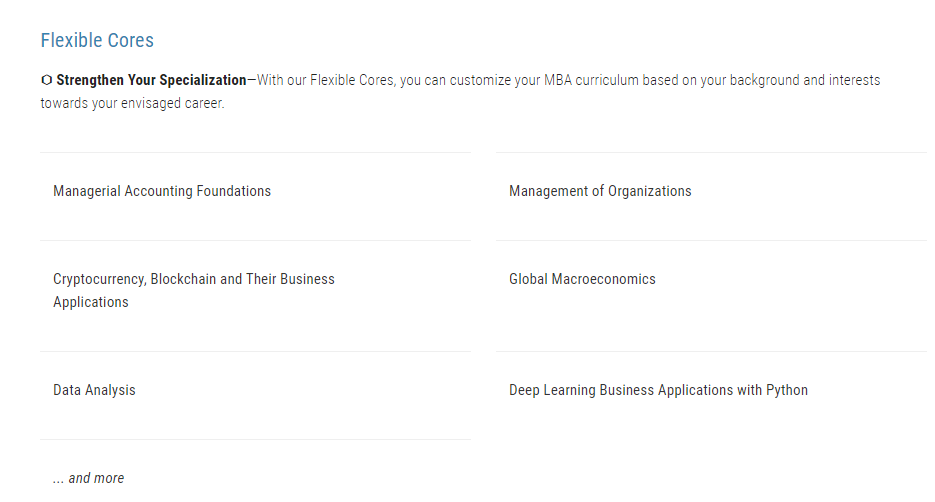Click the word Foundations in Managerial Accounting
This screenshot has height=502, width=935.
pos(233,191)
